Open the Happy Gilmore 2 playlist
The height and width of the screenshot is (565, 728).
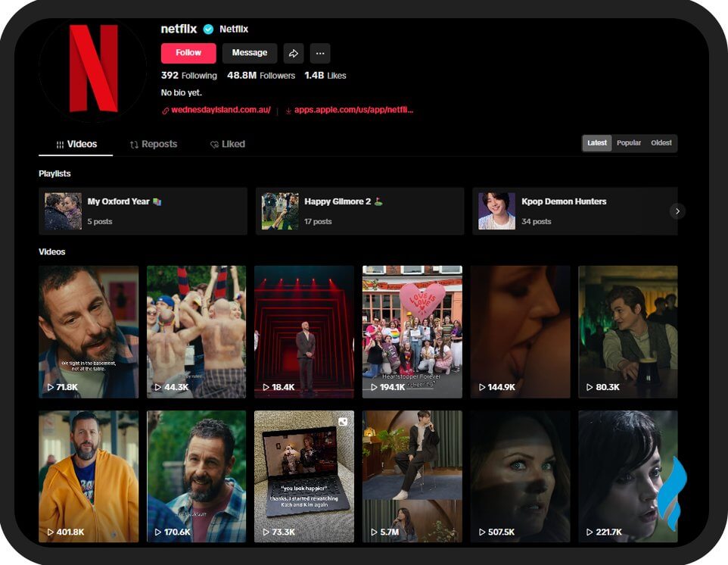coord(359,211)
